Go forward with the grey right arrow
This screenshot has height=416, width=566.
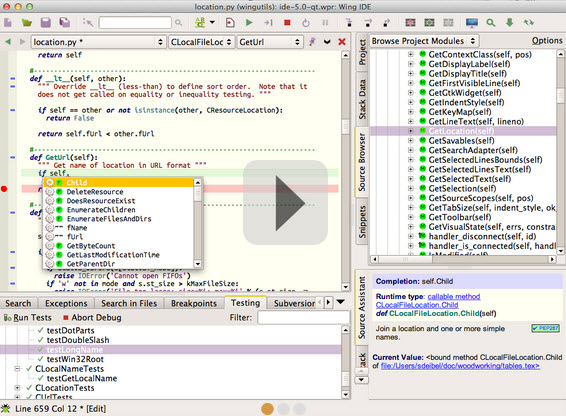[22, 42]
